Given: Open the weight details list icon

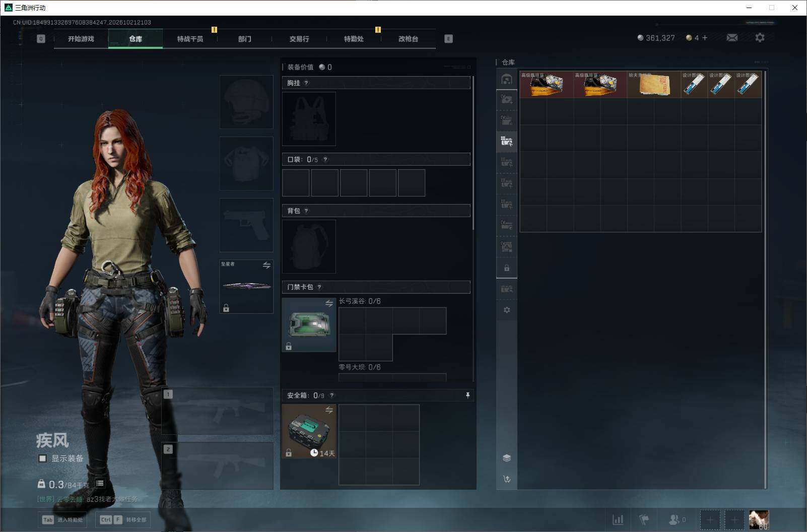Looking at the screenshot, I should pos(100,484).
